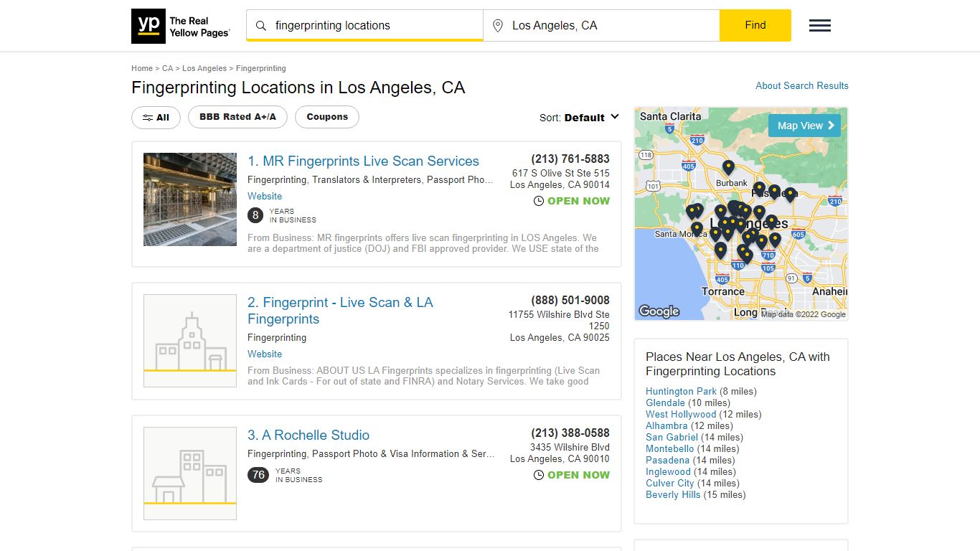Open Alhambra nearby link
This screenshot has width=980, height=551.
coord(666,425)
